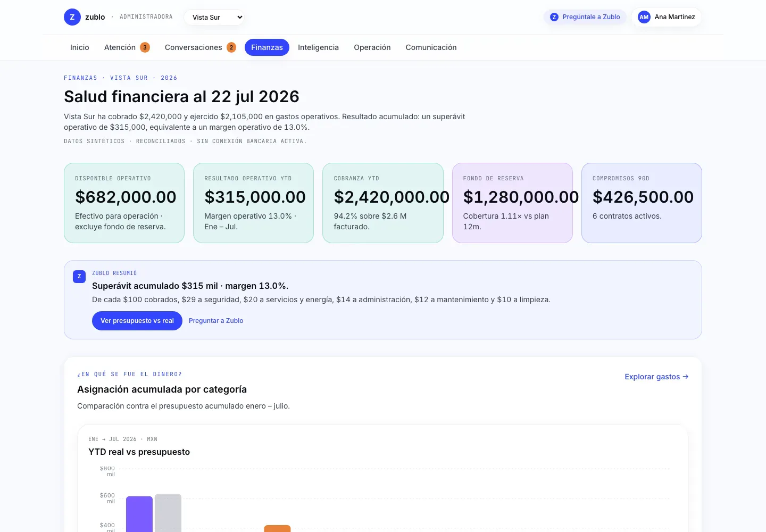Screen dimensions: 766x532
Task: Click the ZUBLO RESUMIÓ label
Action: point(114,273)
